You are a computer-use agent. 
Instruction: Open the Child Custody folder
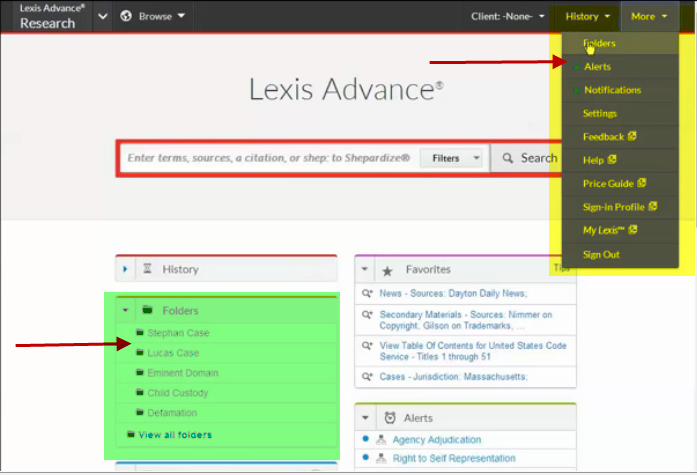point(177,393)
